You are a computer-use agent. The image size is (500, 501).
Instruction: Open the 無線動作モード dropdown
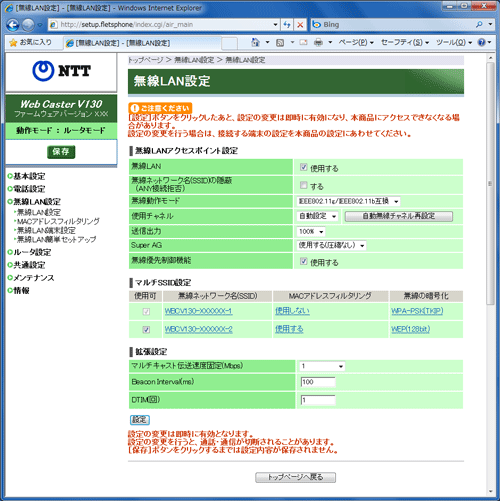point(348,201)
